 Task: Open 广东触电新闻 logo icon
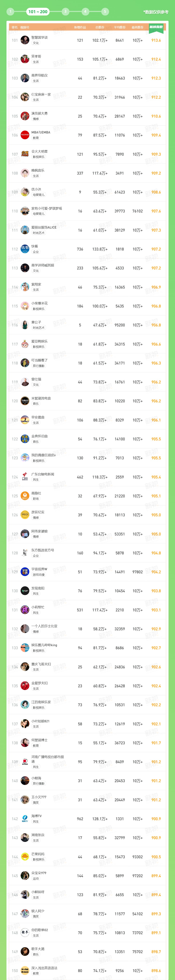coord(25,477)
